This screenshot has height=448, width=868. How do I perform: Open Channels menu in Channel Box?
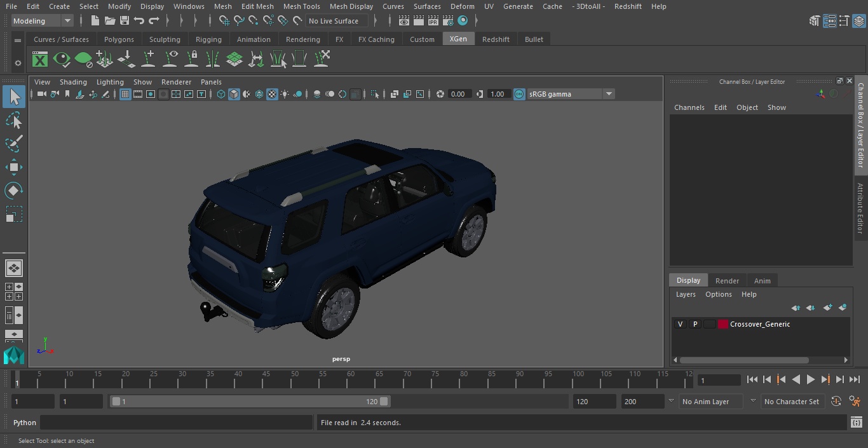689,107
